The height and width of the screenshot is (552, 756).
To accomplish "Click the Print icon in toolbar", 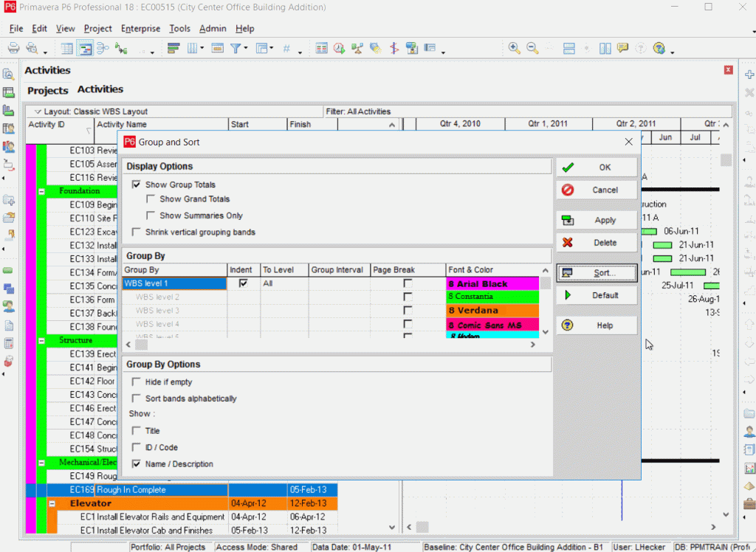I will click(13, 48).
